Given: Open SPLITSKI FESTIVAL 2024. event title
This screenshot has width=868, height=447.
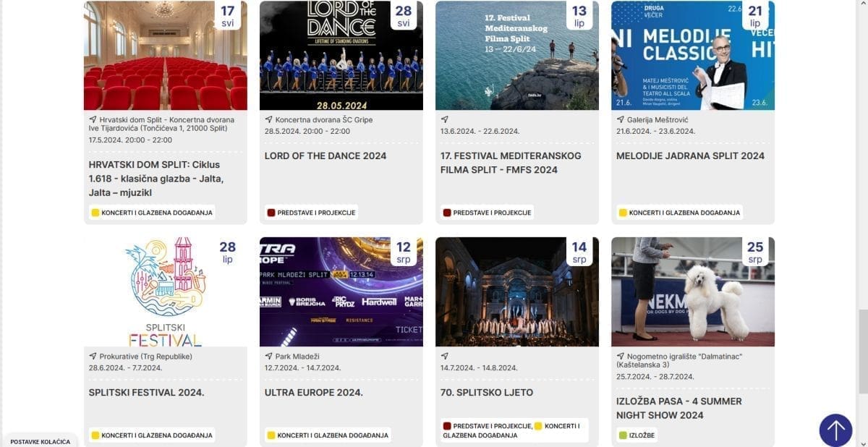Looking at the screenshot, I should pos(146,393).
